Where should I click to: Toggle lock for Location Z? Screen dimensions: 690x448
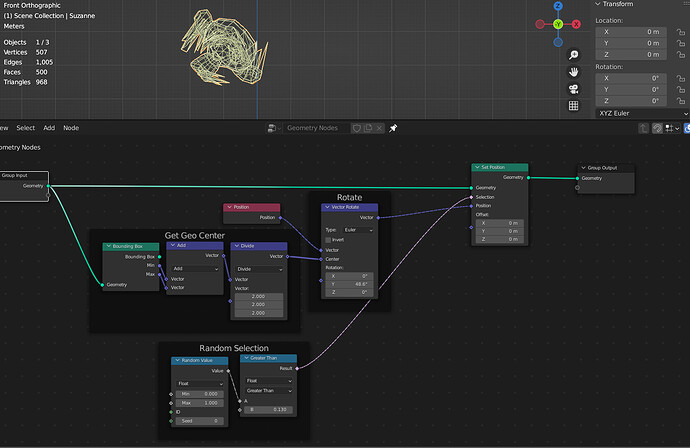pyautogui.click(x=681, y=55)
